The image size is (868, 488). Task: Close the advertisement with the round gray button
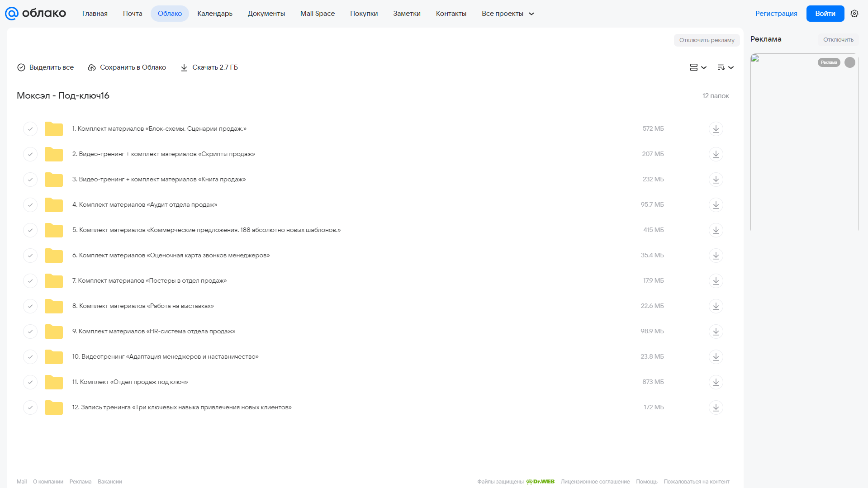(x=850, y=62)
